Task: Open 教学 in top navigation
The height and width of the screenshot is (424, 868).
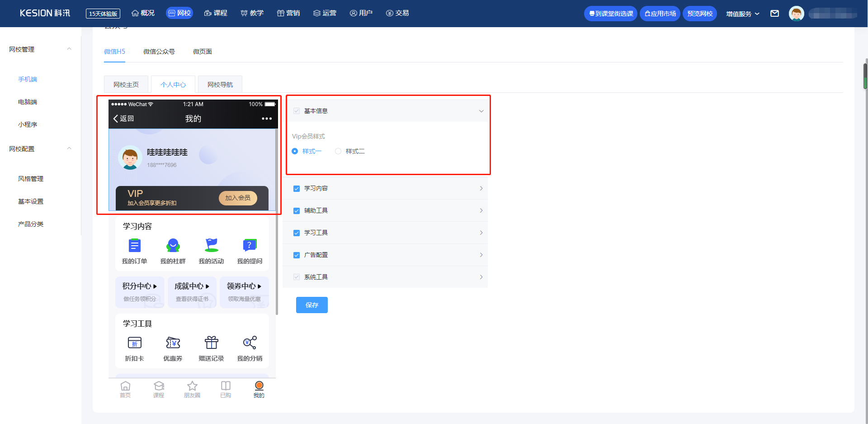Action: click(x=252, y=13)
